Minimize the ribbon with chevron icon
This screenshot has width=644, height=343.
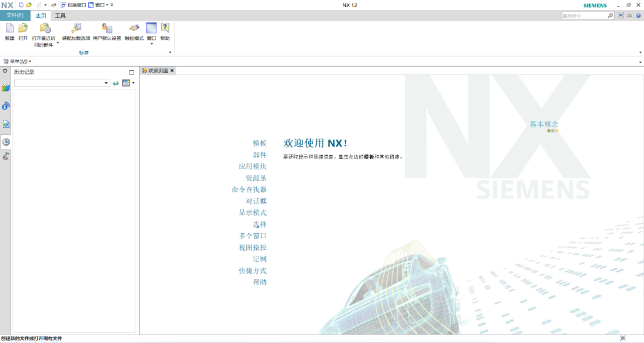pos(630,16)
